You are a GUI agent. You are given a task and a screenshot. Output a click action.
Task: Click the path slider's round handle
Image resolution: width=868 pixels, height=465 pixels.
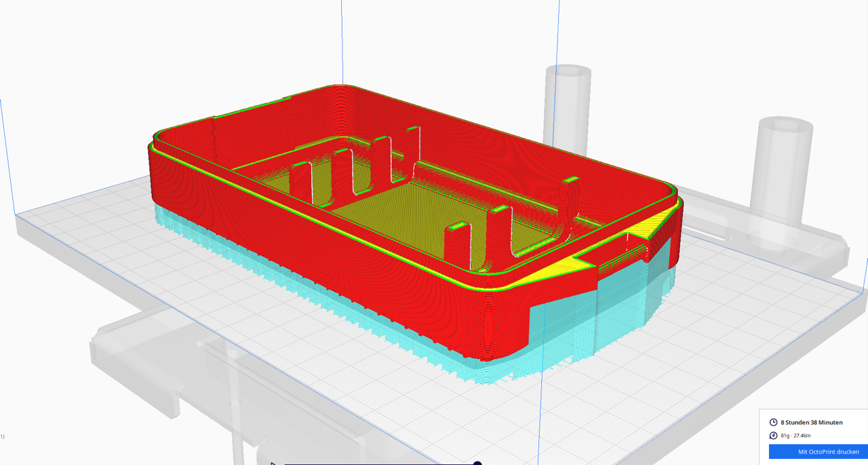(x=477, y=464)
